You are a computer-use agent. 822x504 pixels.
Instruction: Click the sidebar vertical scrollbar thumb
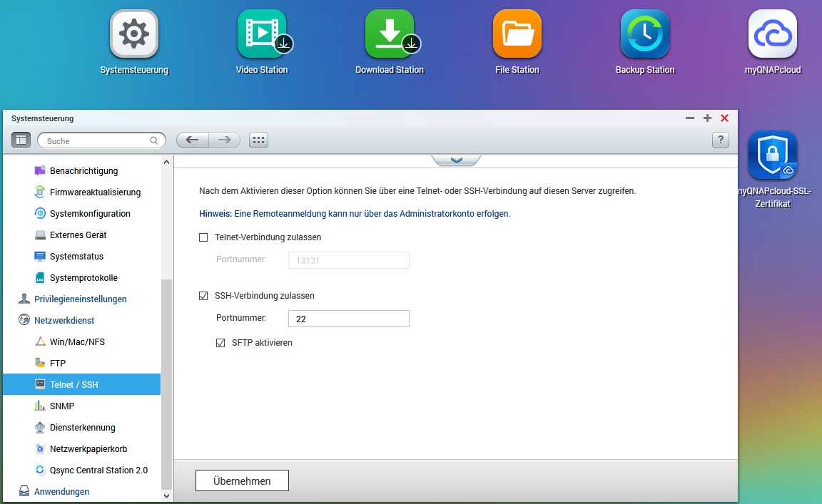click(166, 384)
